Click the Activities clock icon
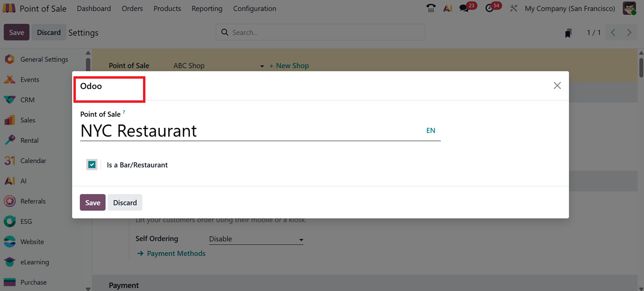This screenshot has width=644, height=291. tap(489, 8)
